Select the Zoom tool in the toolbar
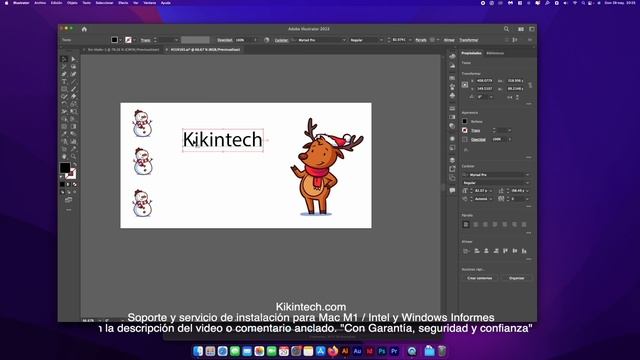 pos(73,156)
